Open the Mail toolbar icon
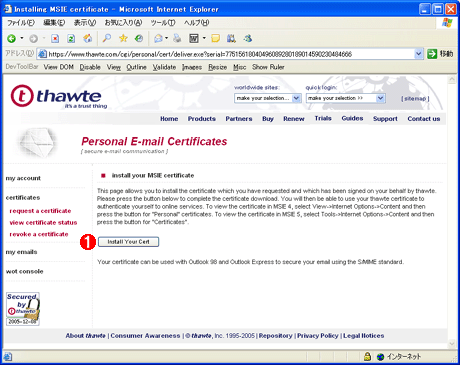 click(158, 39)
